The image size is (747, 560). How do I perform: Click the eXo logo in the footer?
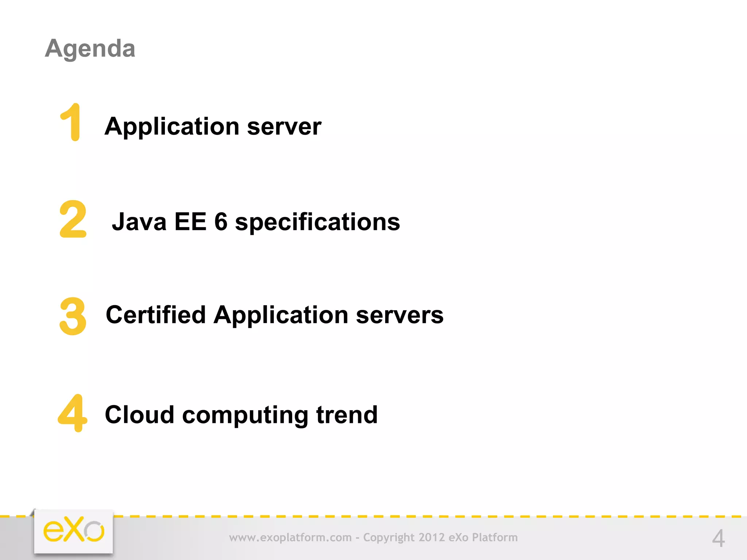coord(74,531)
